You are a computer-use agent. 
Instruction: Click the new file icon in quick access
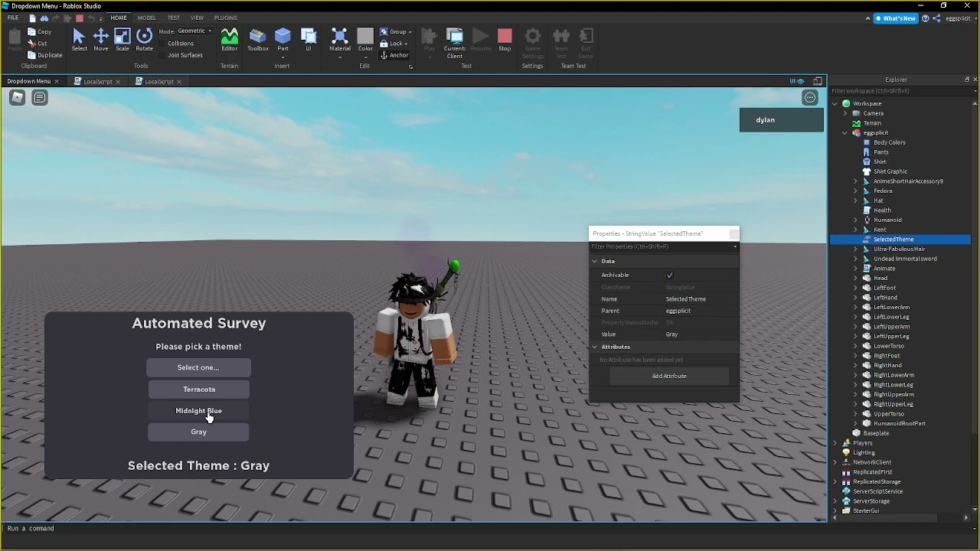[32, 18]
